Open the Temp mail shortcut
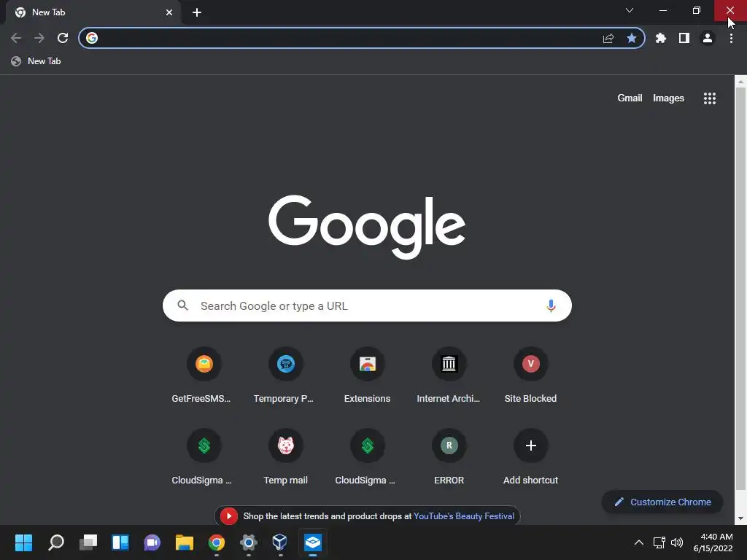The width and height of the screenshot is (747, 560). pyautogui.click(x=285, y=458)
